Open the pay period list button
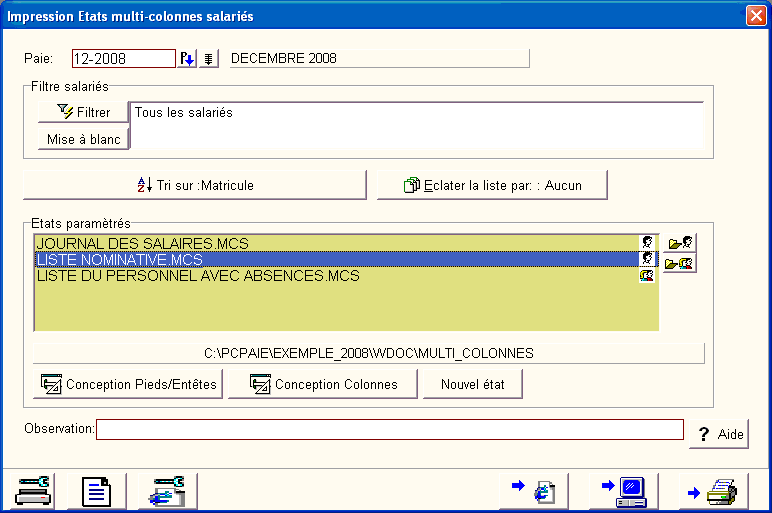772x513 pixels. (208, 59)
